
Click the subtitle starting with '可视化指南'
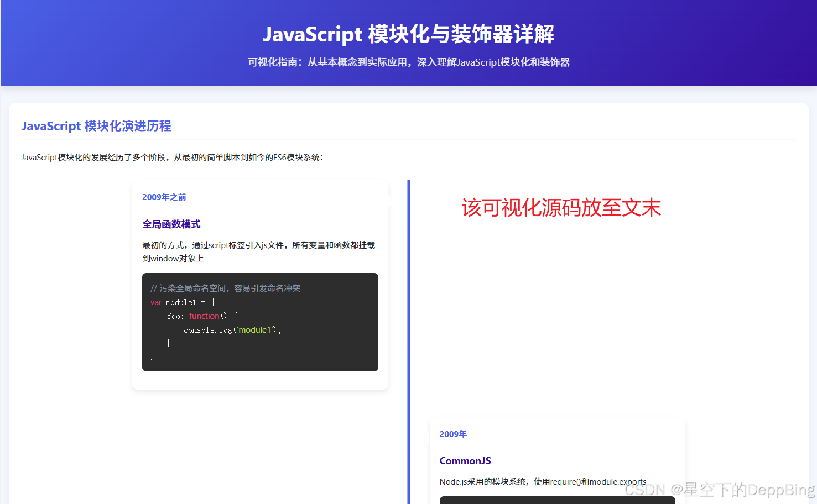tap(408, 62)
